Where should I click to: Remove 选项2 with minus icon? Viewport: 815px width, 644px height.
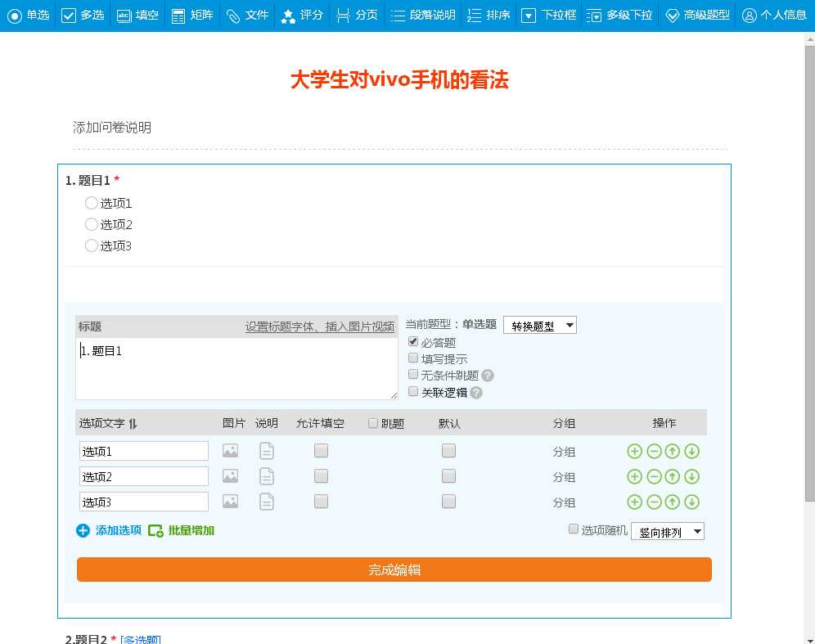click(x=654, y=476)
